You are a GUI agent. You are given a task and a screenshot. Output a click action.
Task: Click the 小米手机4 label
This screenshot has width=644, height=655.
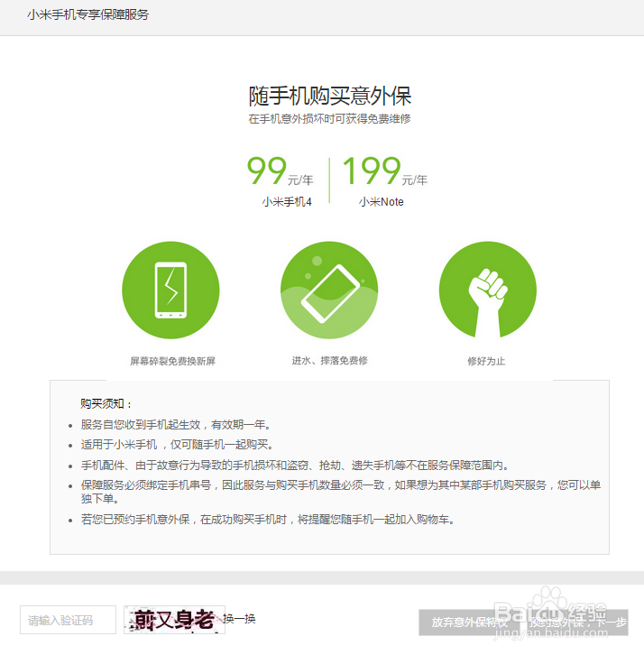[x=287, y=202]
